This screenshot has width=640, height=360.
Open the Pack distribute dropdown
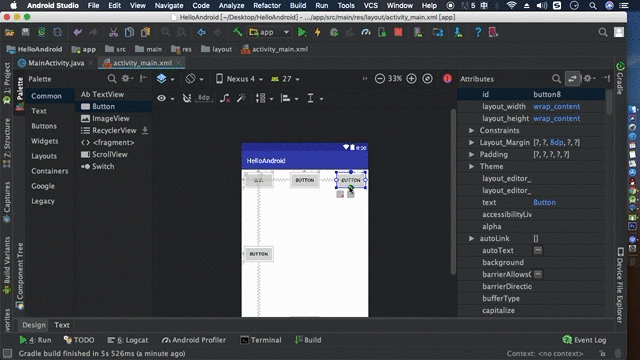(264, 98)
